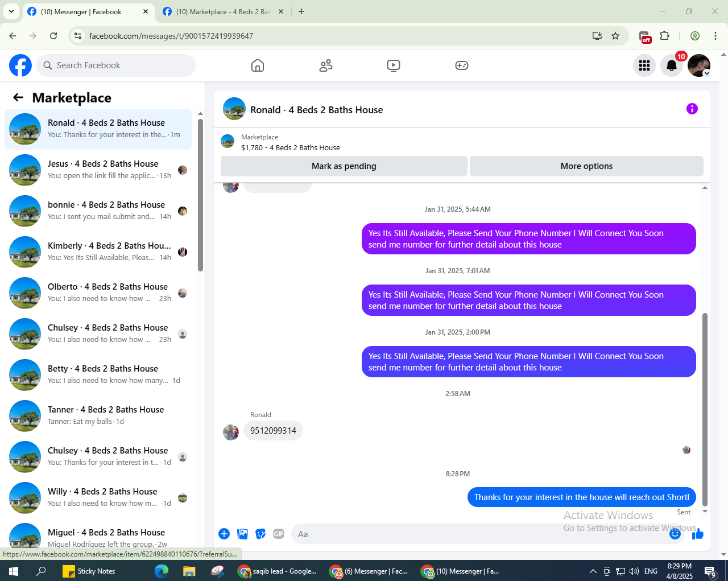Open the Facebook logo home link
The width and height of the screenshot is (728, 581).
[20, 65]
